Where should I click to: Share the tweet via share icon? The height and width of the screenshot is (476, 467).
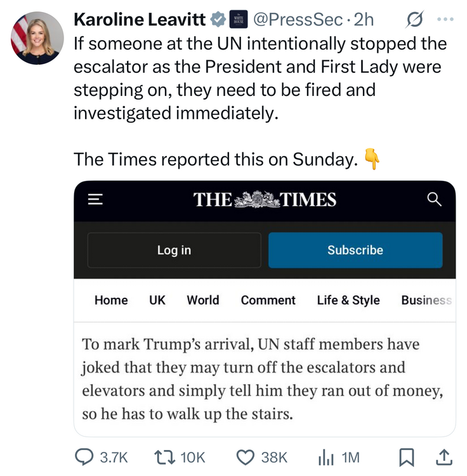[445, 457]
